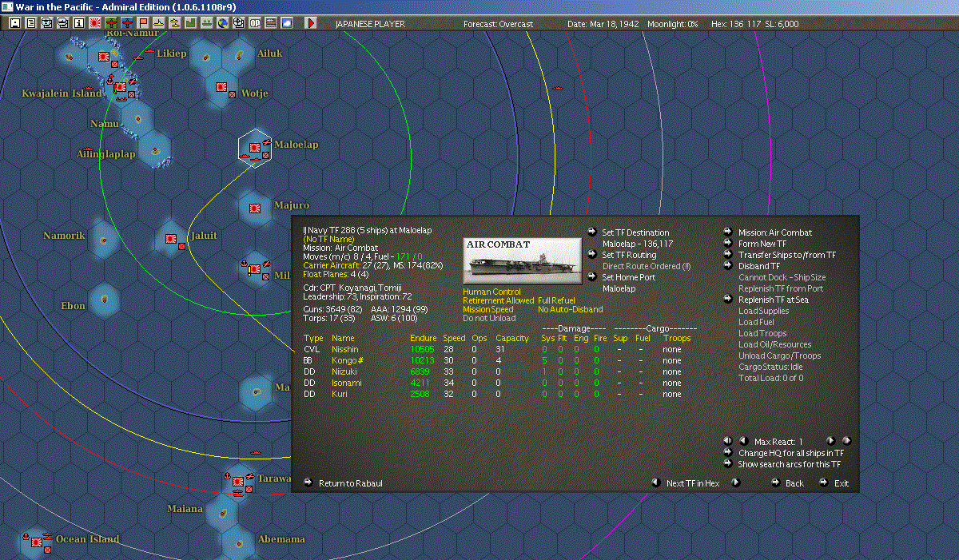Screen dimensions: 959x560
Task: Click Transfer Ships to/from TF option
Action: [787, 255]
